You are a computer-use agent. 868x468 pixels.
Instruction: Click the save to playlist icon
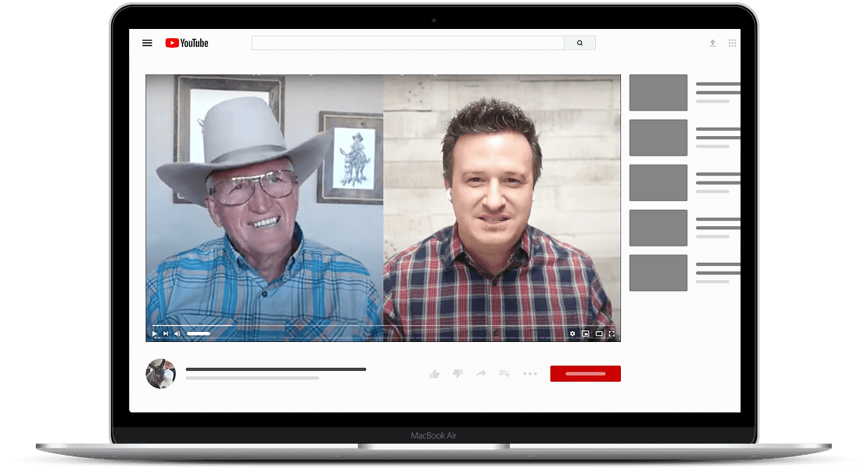(504, 374)
